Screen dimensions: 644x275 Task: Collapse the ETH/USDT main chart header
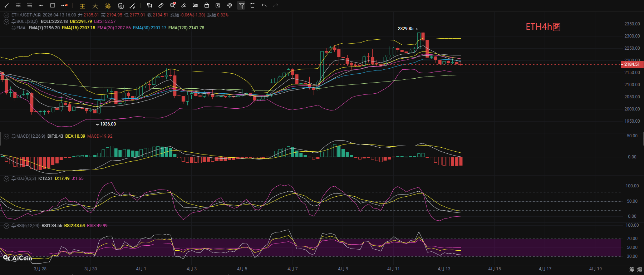[6, 15]
